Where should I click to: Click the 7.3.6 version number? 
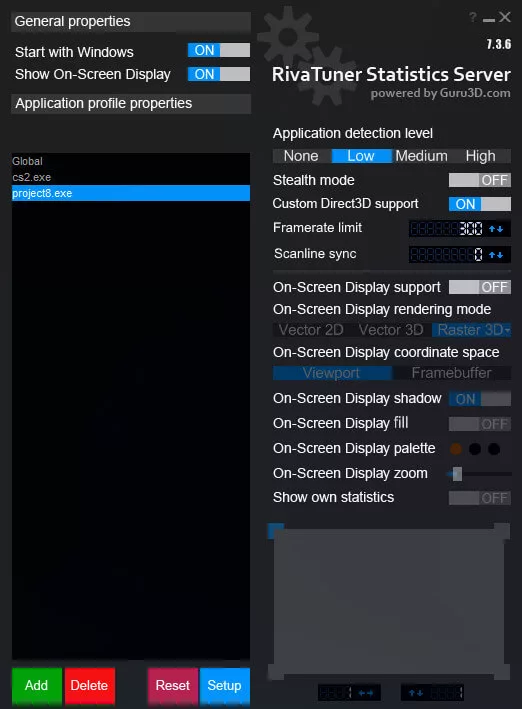(x=499, y=44)
